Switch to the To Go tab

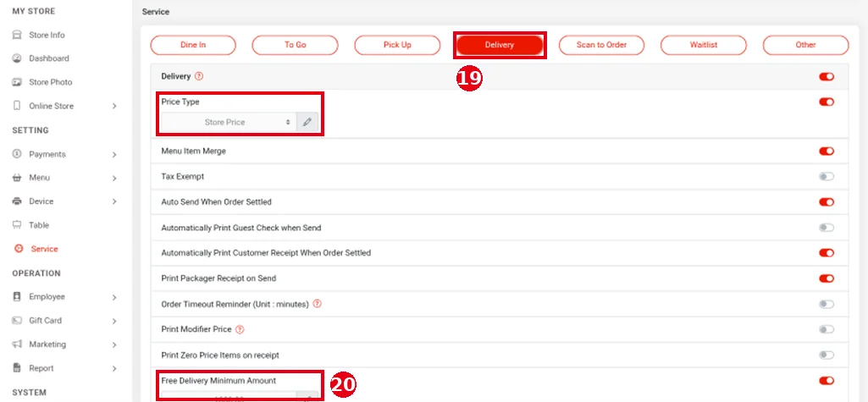(295, 45)
